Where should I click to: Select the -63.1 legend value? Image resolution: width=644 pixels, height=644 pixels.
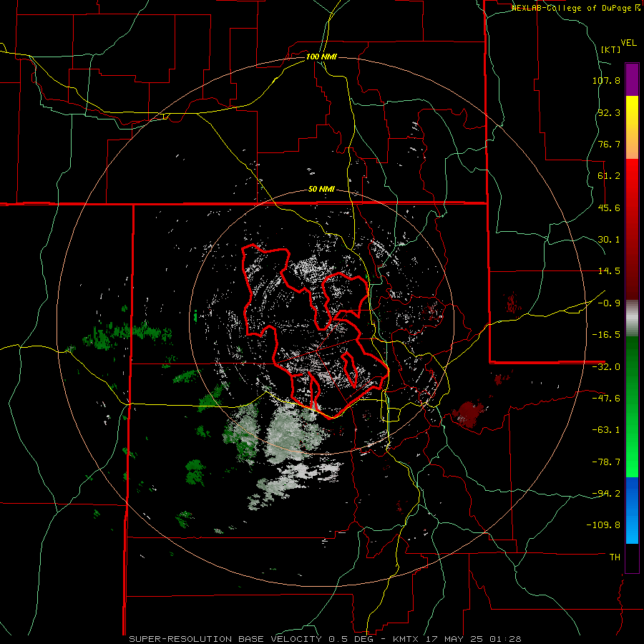point(606,430)
